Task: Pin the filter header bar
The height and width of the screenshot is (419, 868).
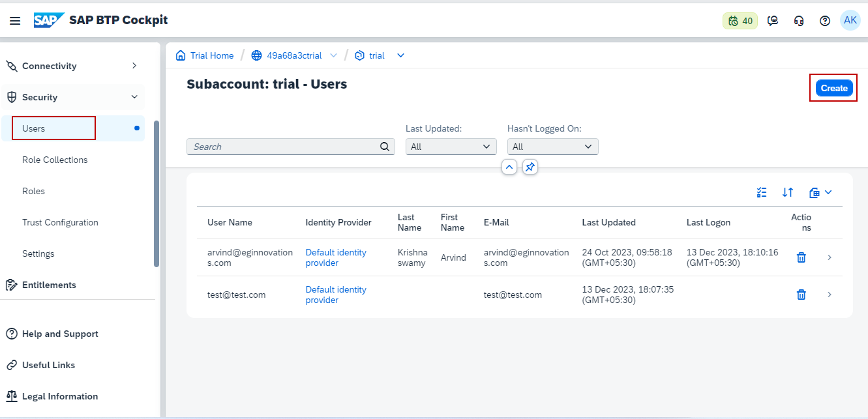Action: coord(530,167)
